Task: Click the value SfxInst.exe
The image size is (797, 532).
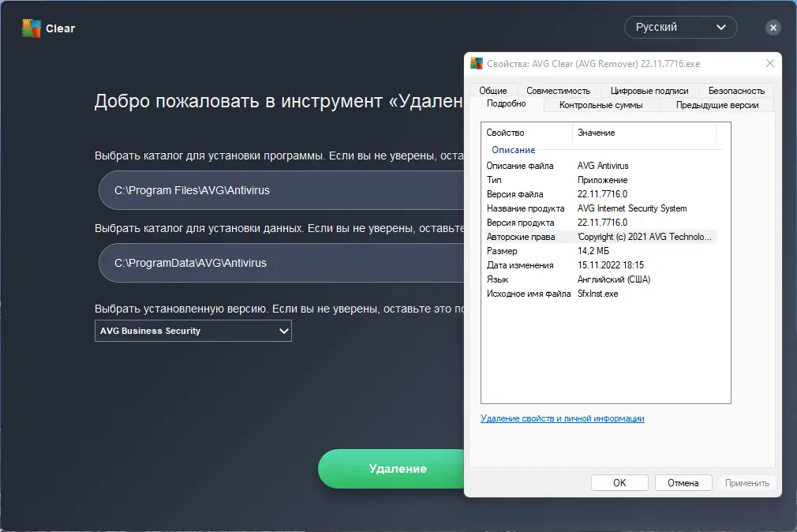Action: 598,294
